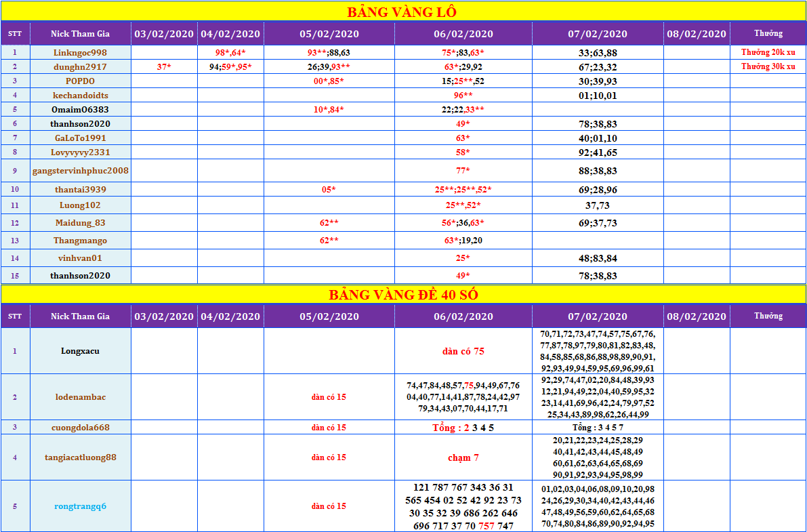Click the POPDO nickname cell
807x532 pixels.
80,81
